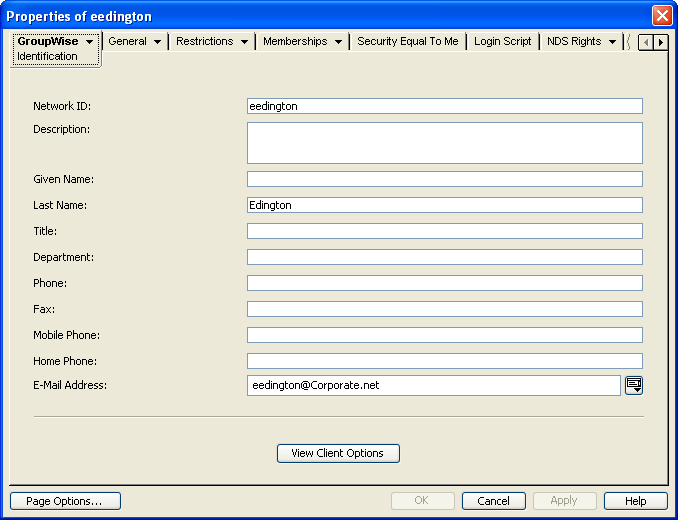Open Help for this dialog

point(635,501)
